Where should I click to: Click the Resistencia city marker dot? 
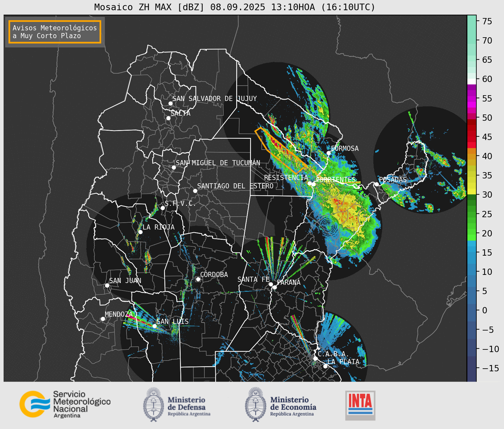(x=310, y=183)
